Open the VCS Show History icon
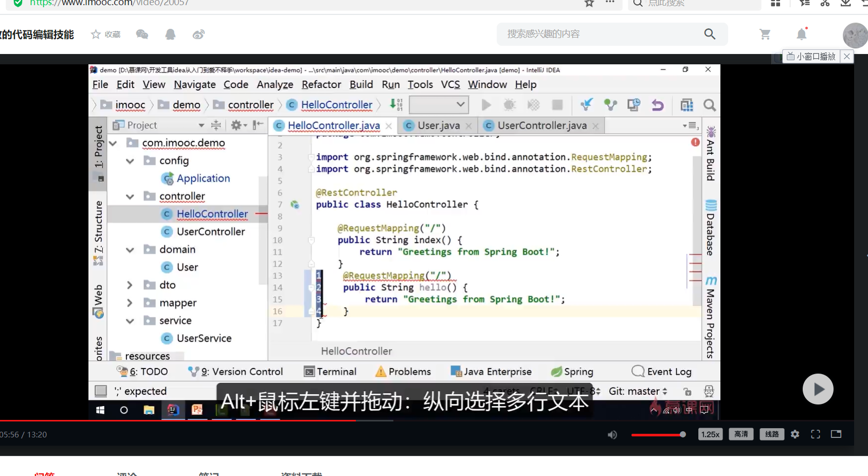The width and height of the screenshot is (868, 476). click(x=634, y=105)
